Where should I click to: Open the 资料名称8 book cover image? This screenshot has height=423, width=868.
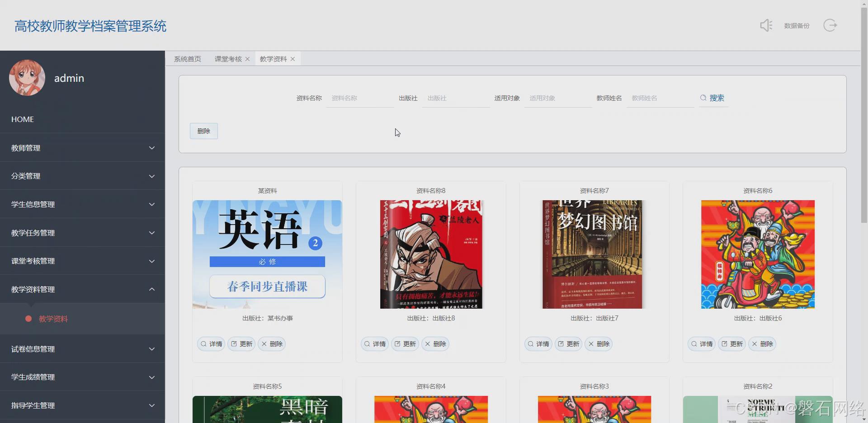pyautogui.click(x=431, y=254)
